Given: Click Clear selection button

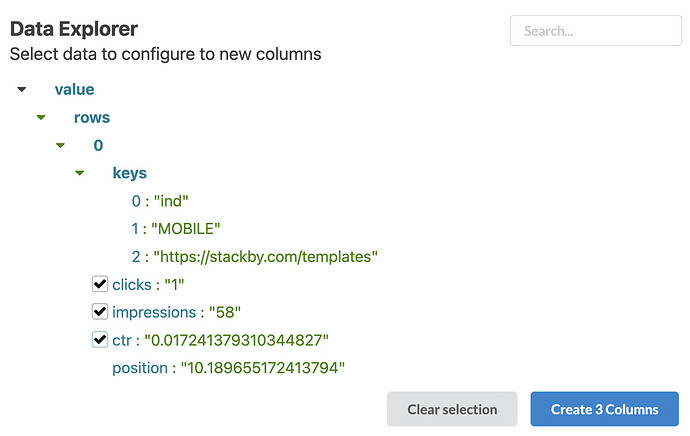Looking at the screenshot, I should point(452,409).
